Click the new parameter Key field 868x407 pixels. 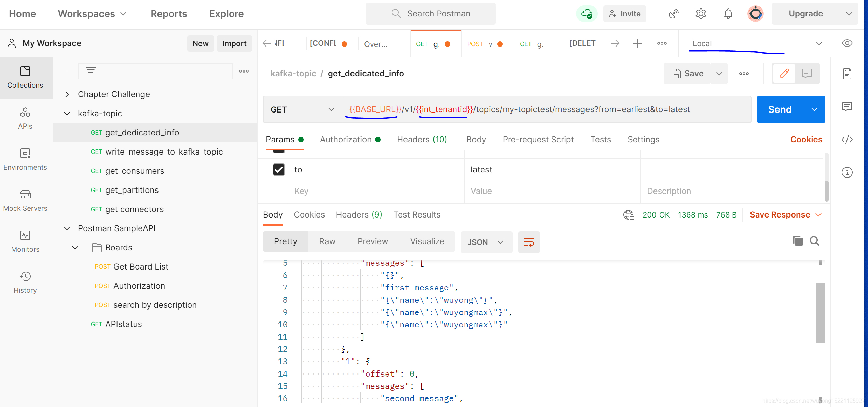point(376,191)
